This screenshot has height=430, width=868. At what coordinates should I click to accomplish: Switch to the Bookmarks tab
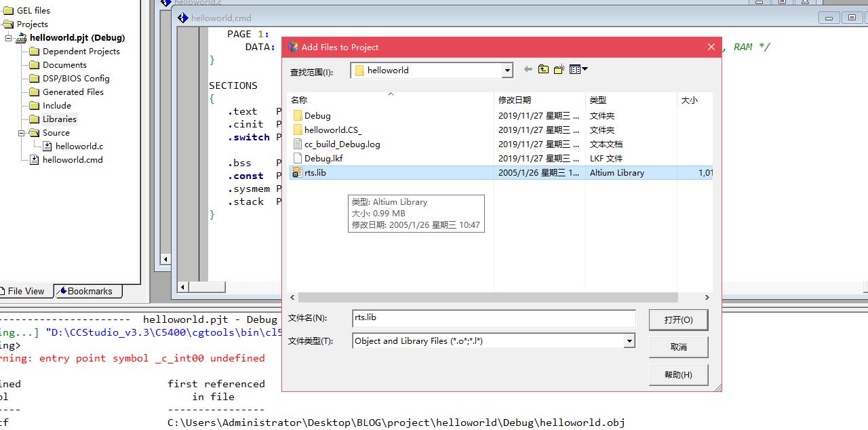coord(89,291)
